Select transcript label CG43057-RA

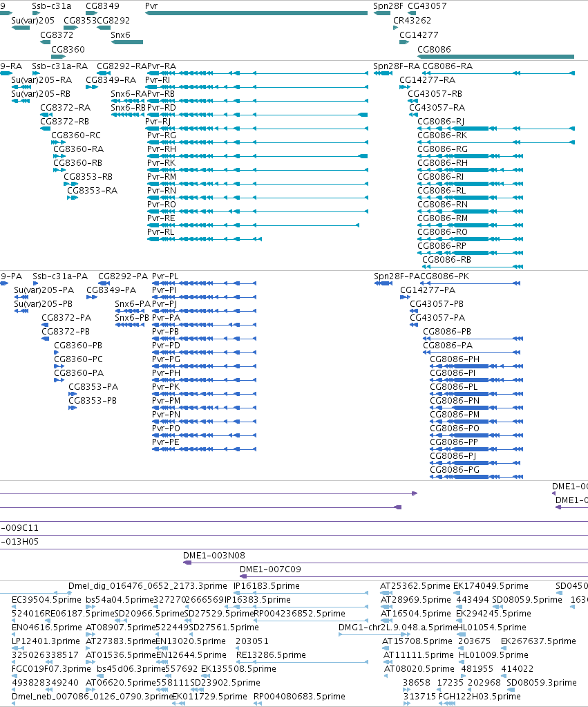click(437, 107)
